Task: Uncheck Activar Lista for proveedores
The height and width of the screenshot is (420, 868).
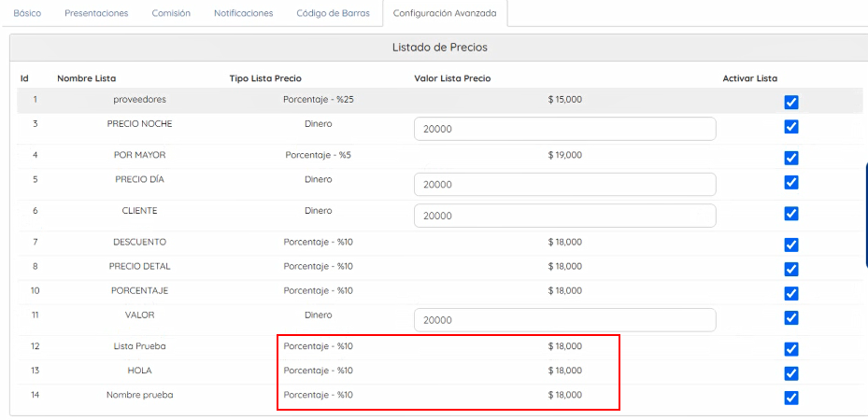Action: (791, 103)
